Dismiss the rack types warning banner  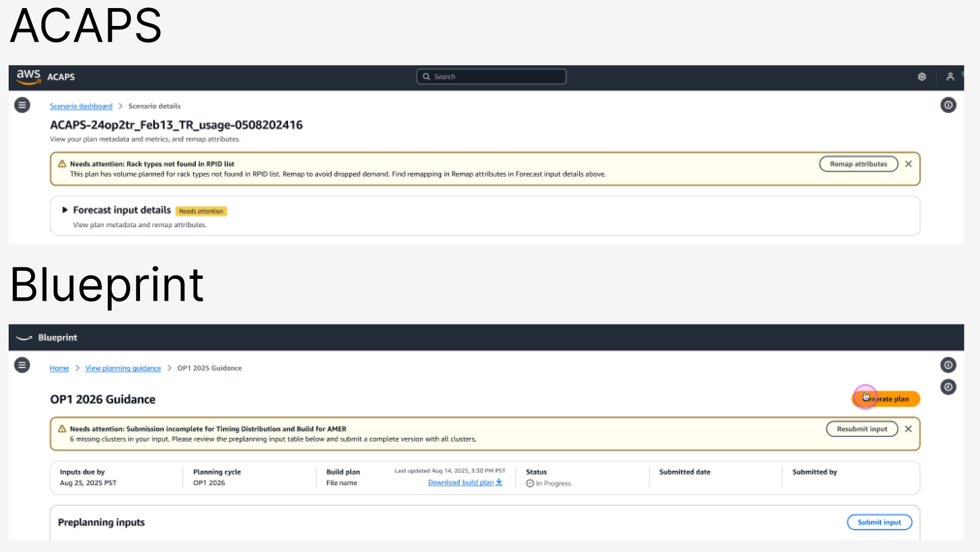(909, 164)
